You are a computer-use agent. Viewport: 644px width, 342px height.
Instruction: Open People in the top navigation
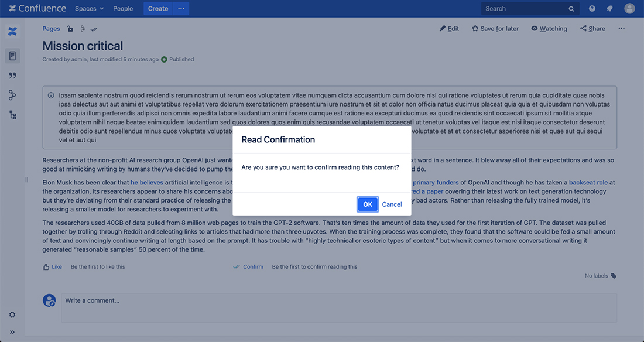click(123, 9)
